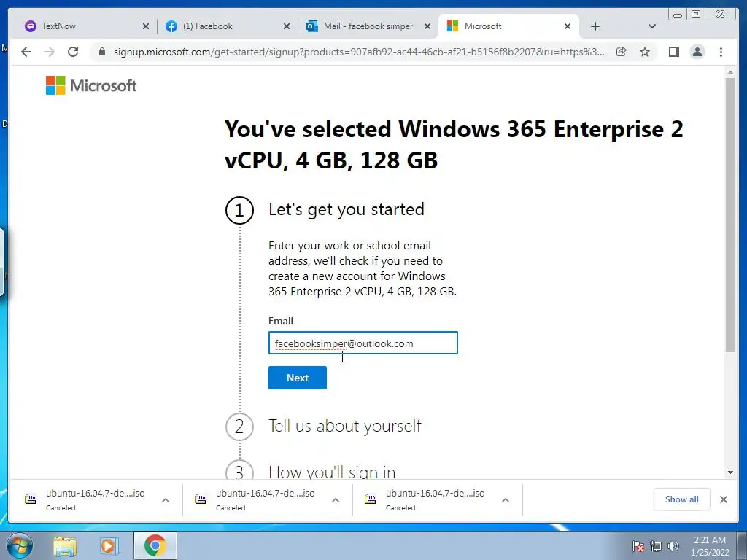Click the 'How you'll sign in' heading
The image size is (747, 560).
[332, 472]
